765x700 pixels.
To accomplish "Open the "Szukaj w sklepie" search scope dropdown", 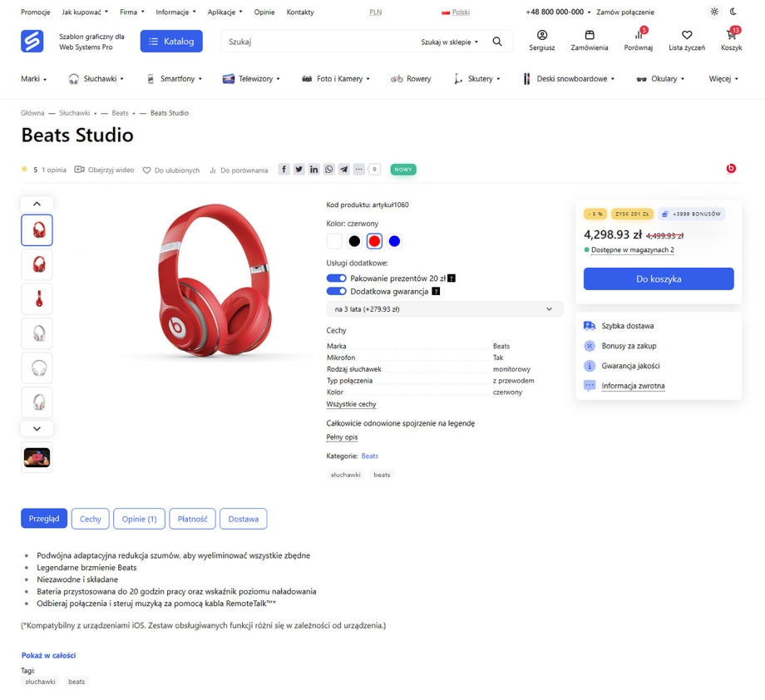I will click(x=450, y=42).
